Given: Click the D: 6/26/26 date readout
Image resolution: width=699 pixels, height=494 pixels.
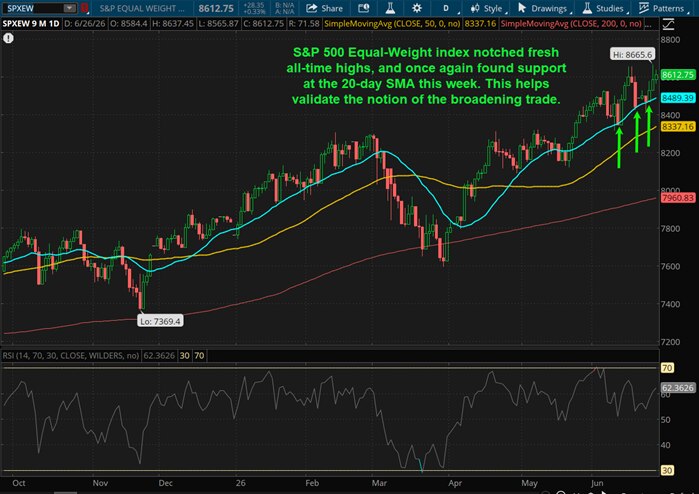Looking at the screenshot, I should [85, 24].
